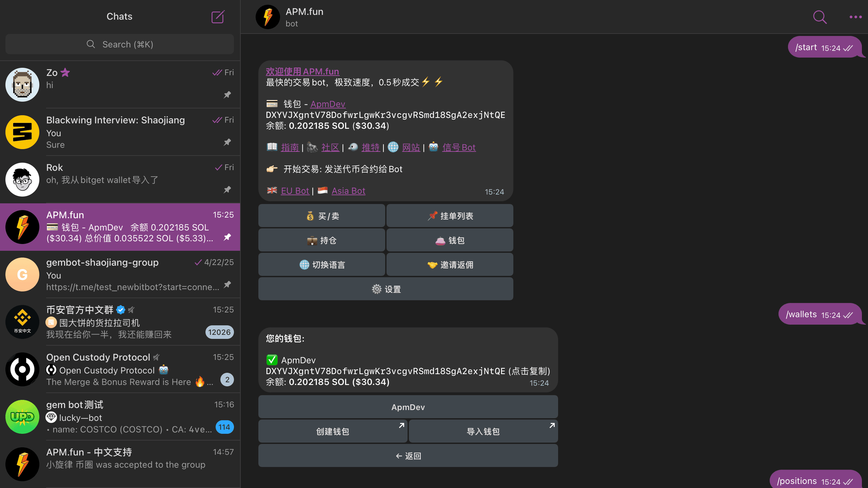Screen dimensions: 868x488
Task: Click the verified badge on 币安官方中文群
Action: point(121,310)
